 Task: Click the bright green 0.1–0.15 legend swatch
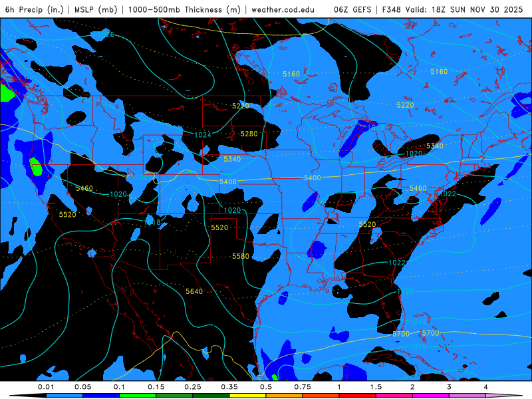click(x=138, y=396)
